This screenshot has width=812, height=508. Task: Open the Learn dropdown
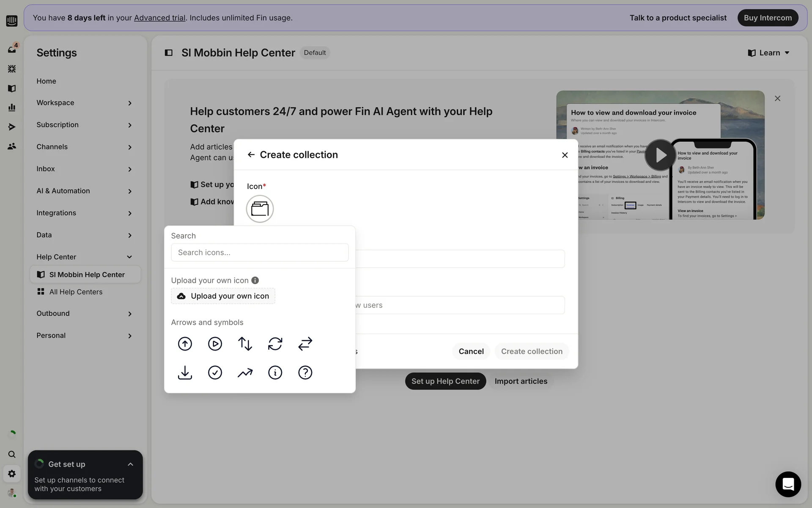[x=769, y=53]
